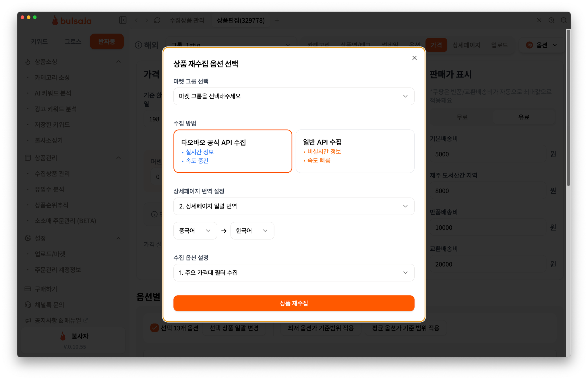588x380 pixels.
Task: Click the 제주 도서산간 지역 field showing 8000
Action: pos(488,191)
